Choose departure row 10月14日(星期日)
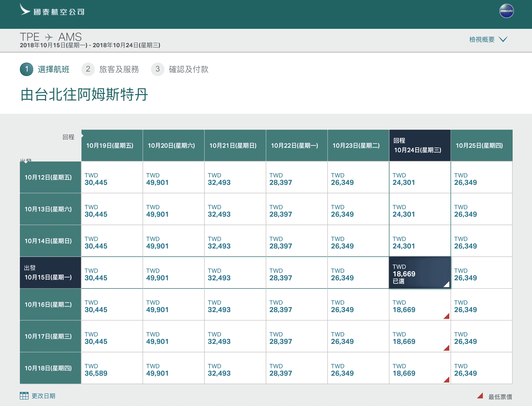This screenshot has height=406, width=532. point(50,241)
